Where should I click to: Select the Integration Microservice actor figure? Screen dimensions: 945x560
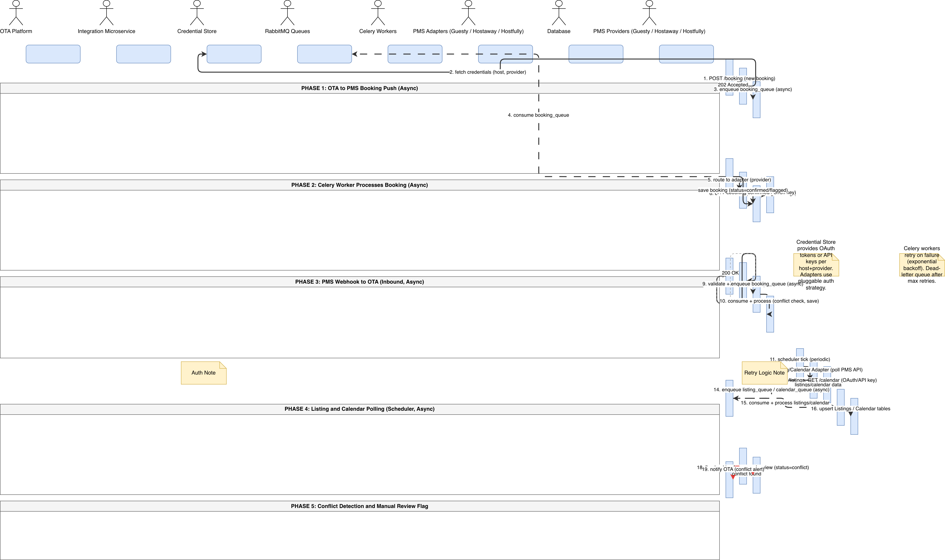[107, 13]
